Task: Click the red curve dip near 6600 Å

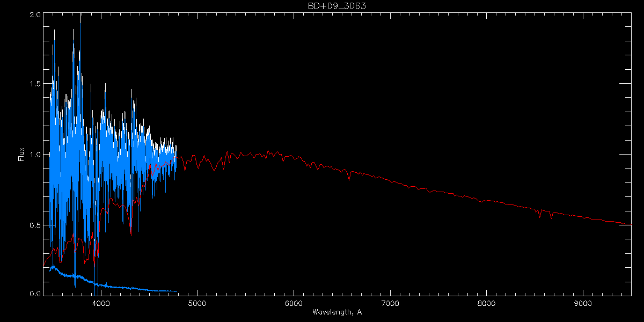Action: tap(349, 179)
